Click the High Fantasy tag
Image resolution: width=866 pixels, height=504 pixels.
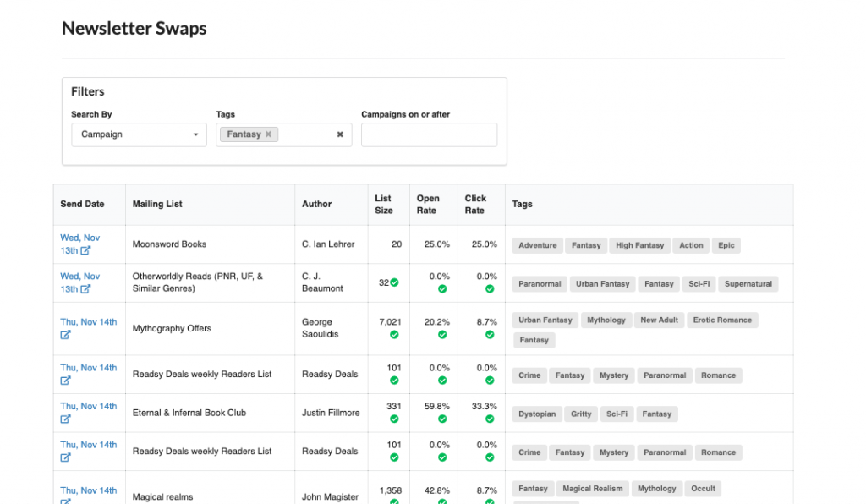coord(639,245)
